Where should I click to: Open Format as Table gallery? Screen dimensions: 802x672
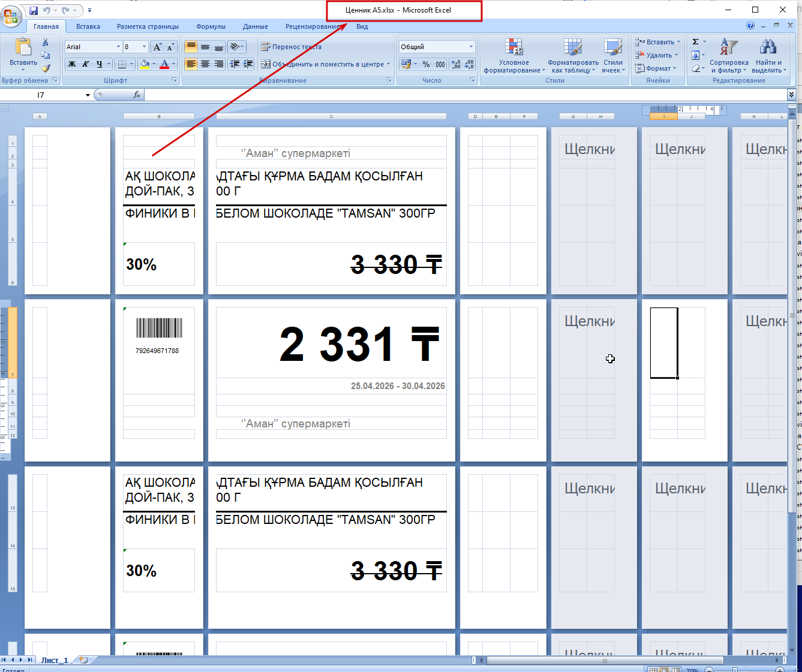point(573,56)
